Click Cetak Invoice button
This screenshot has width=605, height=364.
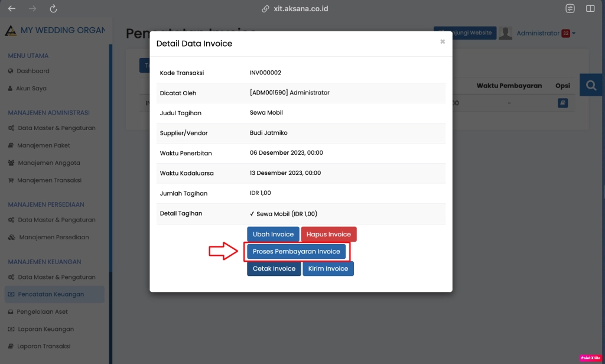click(274, 269)
